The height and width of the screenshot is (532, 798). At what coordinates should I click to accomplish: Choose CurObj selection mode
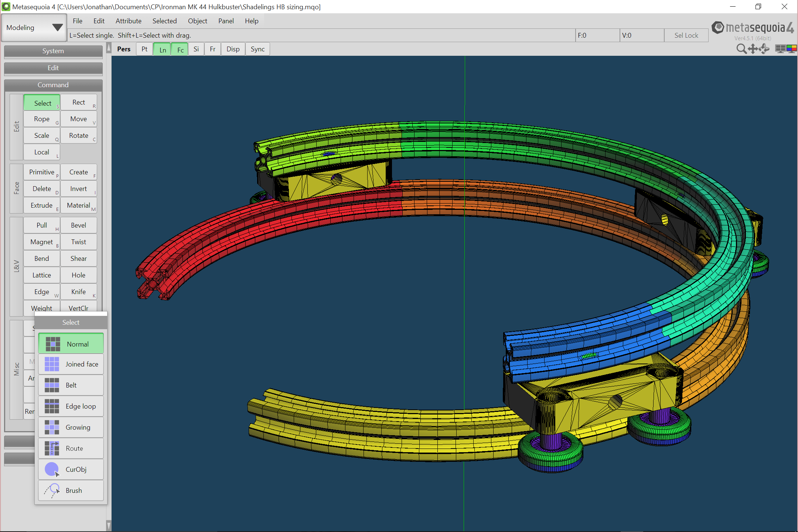click(71, 470)
